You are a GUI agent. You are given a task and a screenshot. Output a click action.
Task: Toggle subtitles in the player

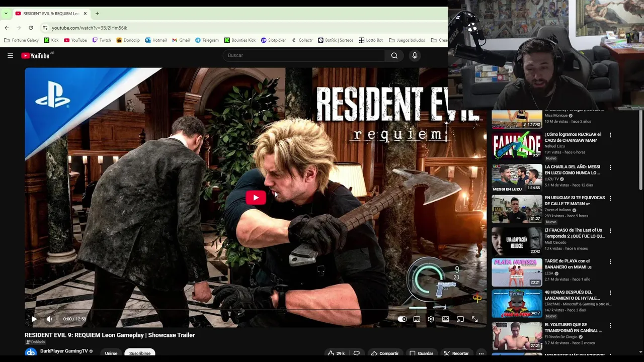pos(417,319)
